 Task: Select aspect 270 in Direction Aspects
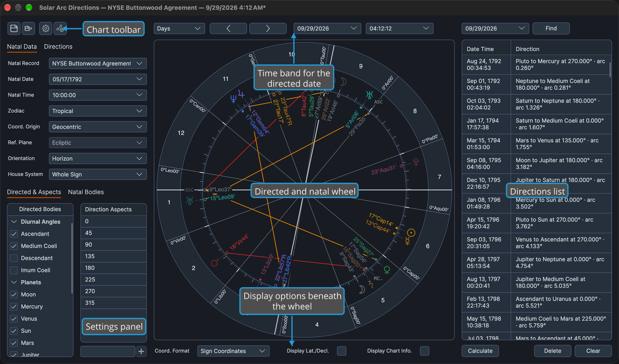114,291
